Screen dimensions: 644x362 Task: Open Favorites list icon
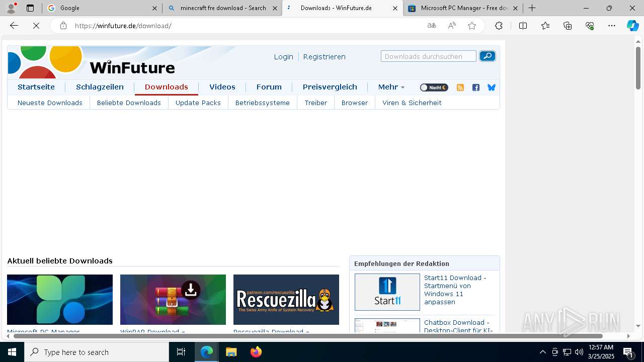(545, 26)
